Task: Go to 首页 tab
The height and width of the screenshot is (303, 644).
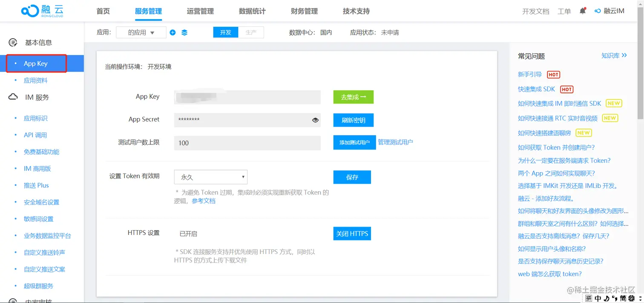Action: point(103,11)
